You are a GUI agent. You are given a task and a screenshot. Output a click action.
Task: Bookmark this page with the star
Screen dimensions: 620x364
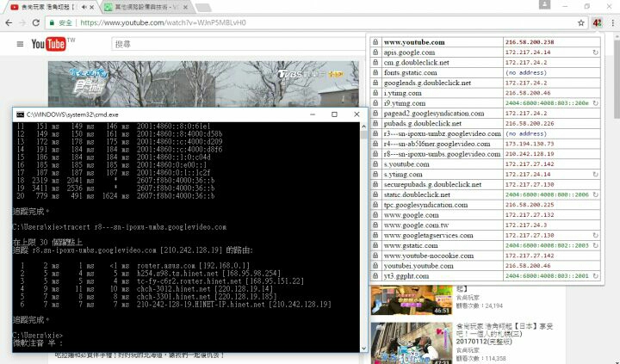click(581, 23)
